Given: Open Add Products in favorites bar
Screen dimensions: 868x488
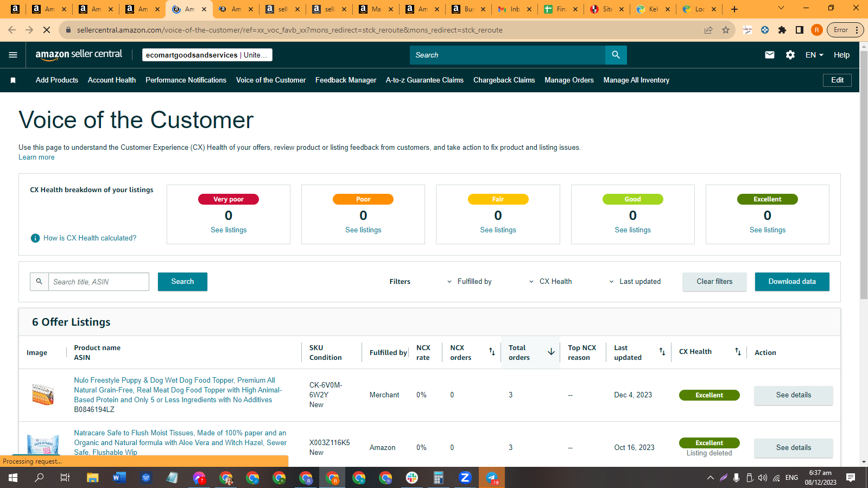Looking at the screenshot, I should [57, 80].
